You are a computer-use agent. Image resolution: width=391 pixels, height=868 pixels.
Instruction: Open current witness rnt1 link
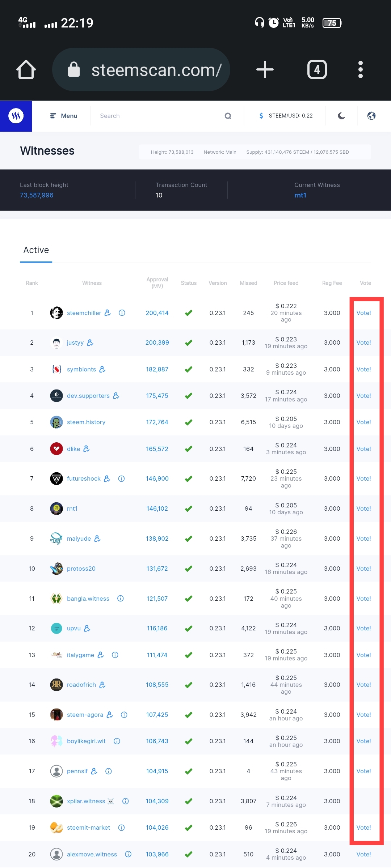(x=300, y=195)
